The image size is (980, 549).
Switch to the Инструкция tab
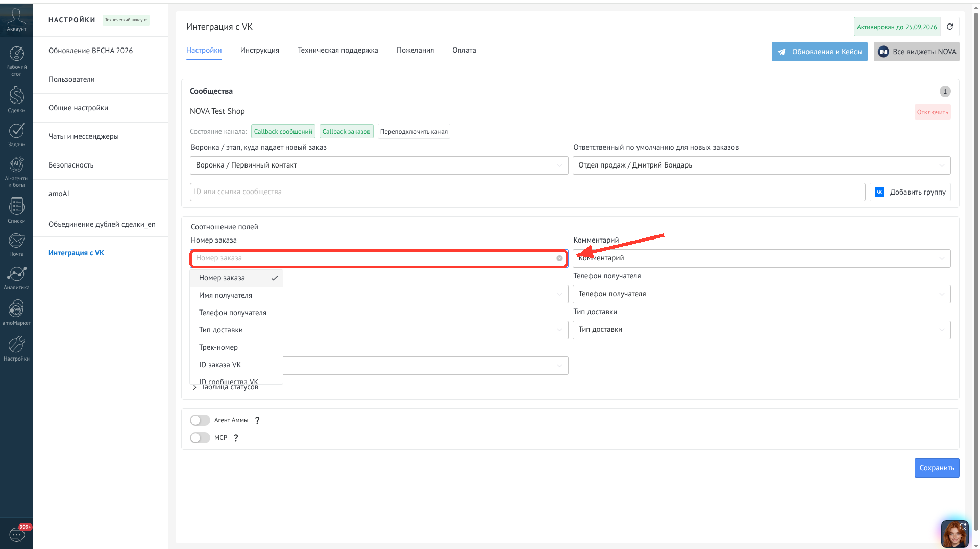pos(260,50)
